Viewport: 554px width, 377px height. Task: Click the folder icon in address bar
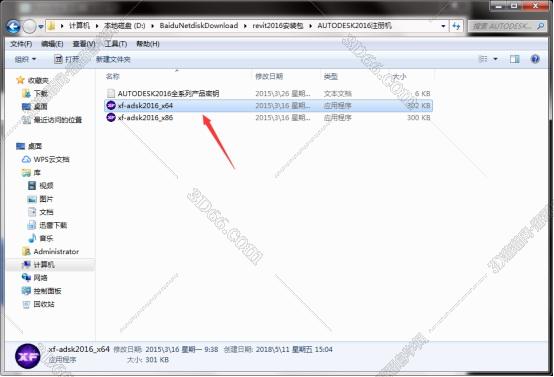point(52,26)
